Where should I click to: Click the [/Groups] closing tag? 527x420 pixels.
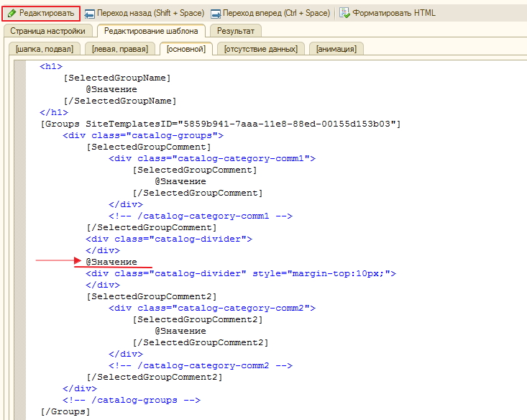(65, 411)
